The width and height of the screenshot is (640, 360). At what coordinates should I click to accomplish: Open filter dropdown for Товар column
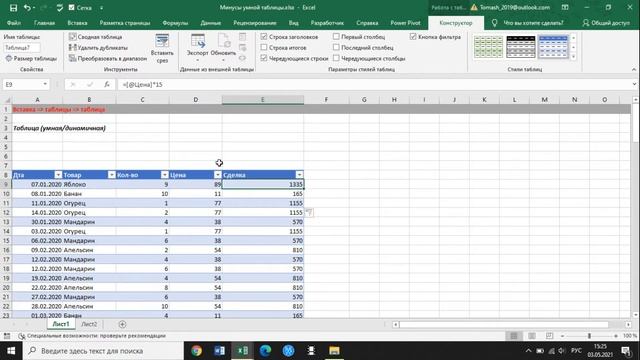click(111, 175)
